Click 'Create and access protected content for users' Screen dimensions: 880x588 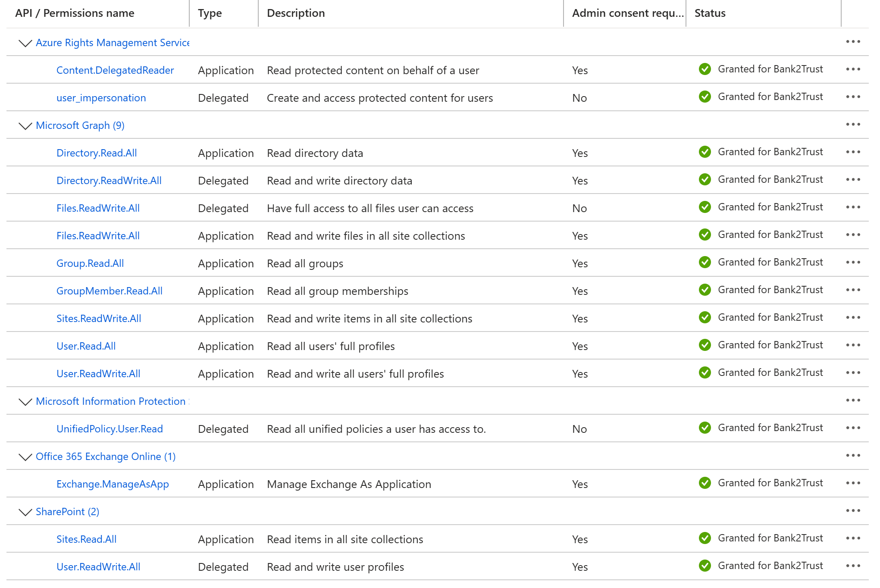pyautogui.click(x=380, y=98)
